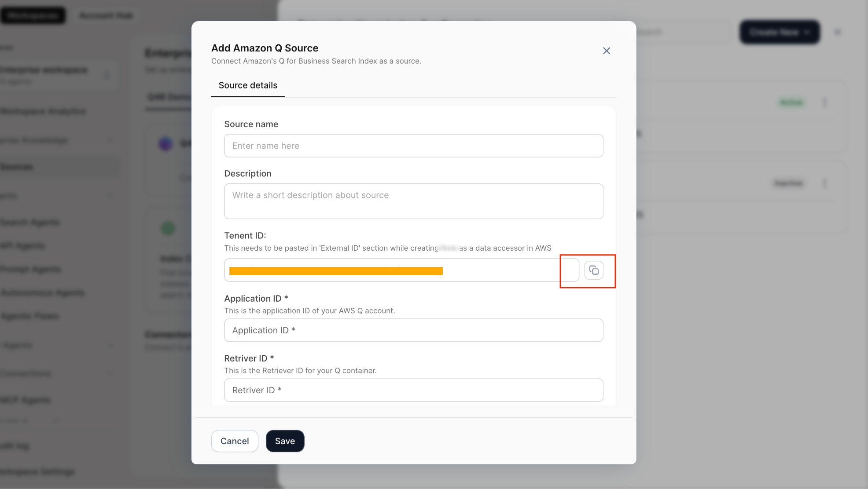The width and height of the screenshot is (868, 489).
Task: Close the background panel with the X icon
Action: coord(838,32)
